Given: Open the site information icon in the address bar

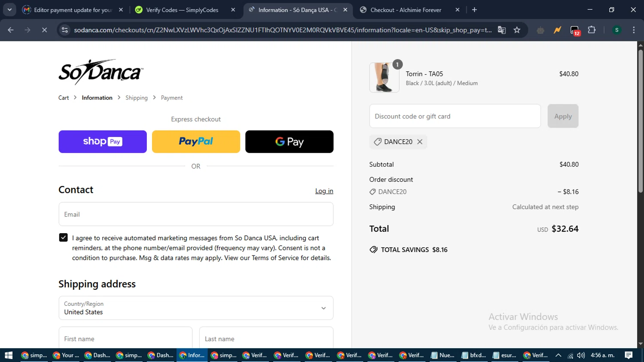Looking at the screenshot, I should click(65, 30).
